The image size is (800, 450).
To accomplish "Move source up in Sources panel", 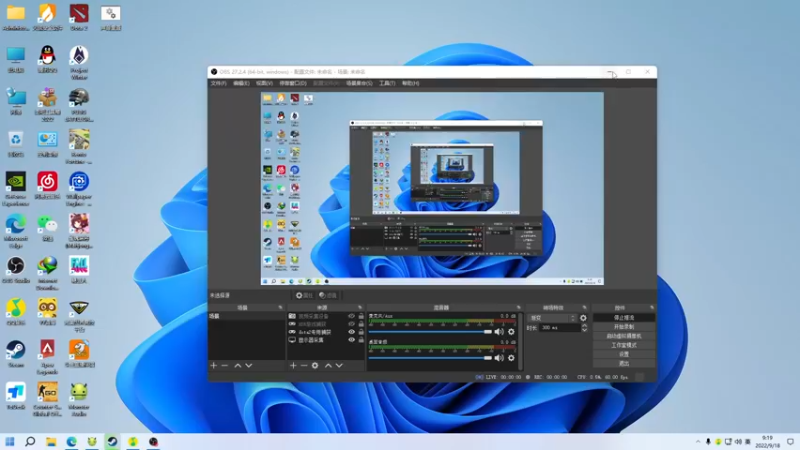I will coord(328,365).
